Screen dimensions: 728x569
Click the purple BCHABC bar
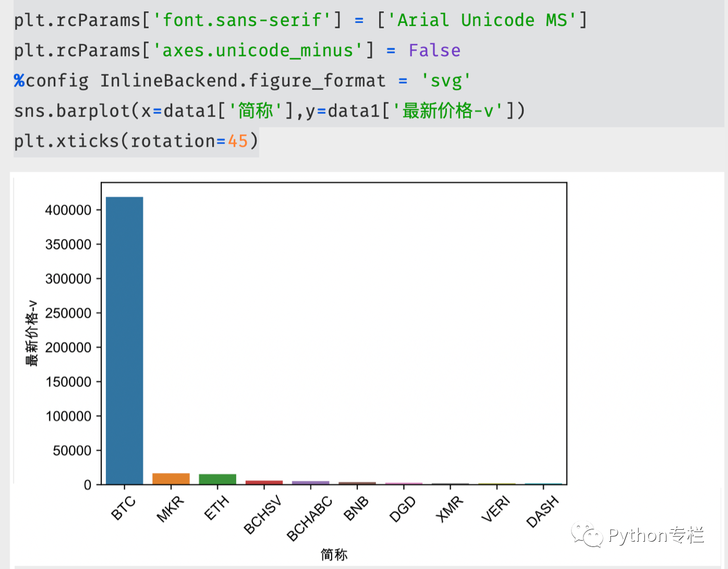311,483
